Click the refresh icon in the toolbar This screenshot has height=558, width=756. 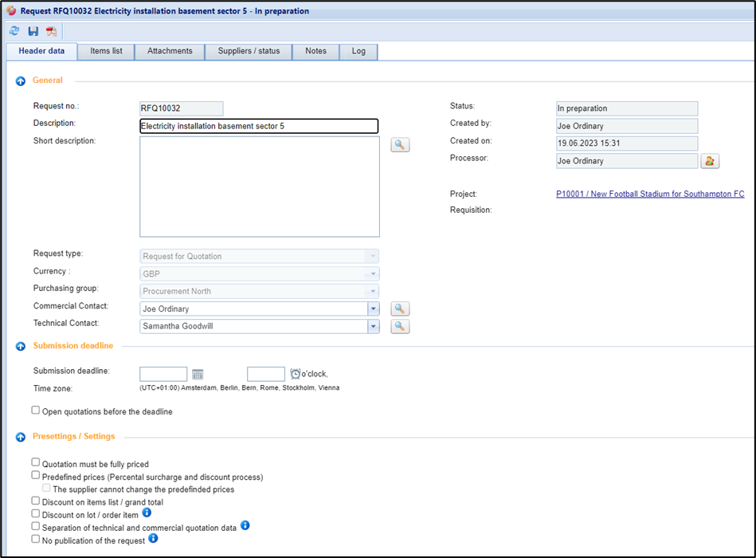click(x=14, y=31)
